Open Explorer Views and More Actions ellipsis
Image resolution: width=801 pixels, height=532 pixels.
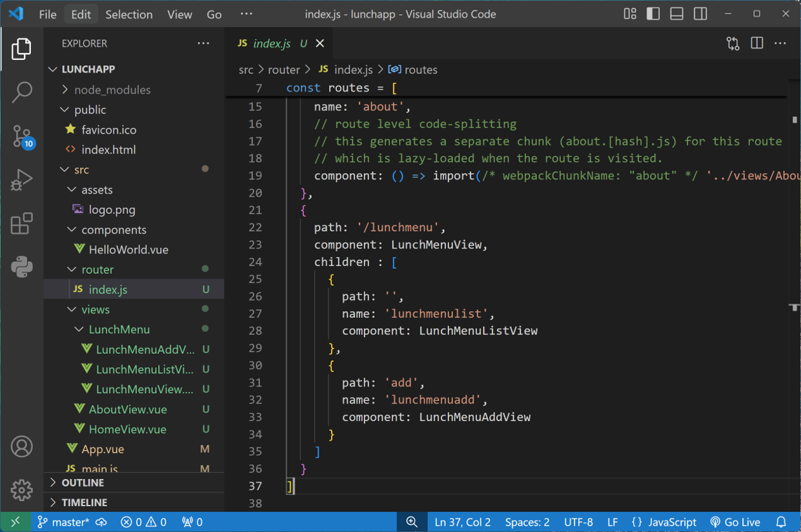(203, 43)
